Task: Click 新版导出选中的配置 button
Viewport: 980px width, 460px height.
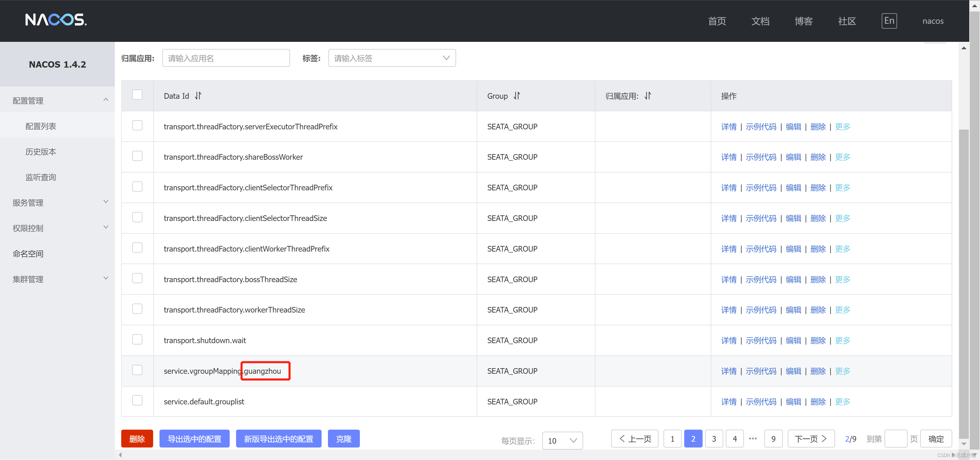Action: click(278, 439)
